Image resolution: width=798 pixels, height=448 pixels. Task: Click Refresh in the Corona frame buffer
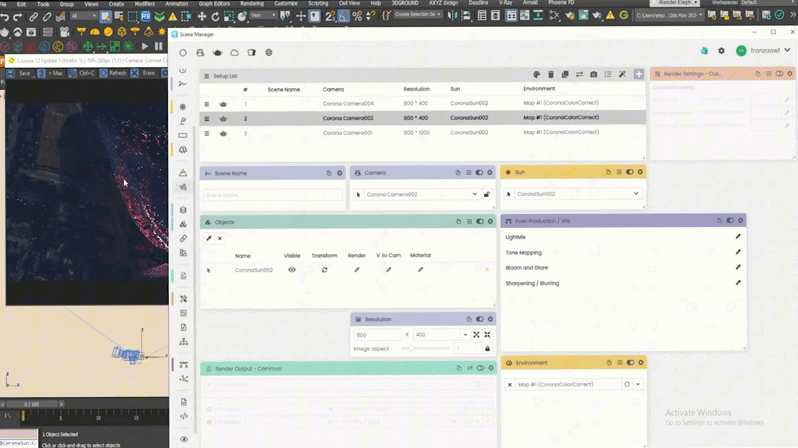click(x=113, y=73)
